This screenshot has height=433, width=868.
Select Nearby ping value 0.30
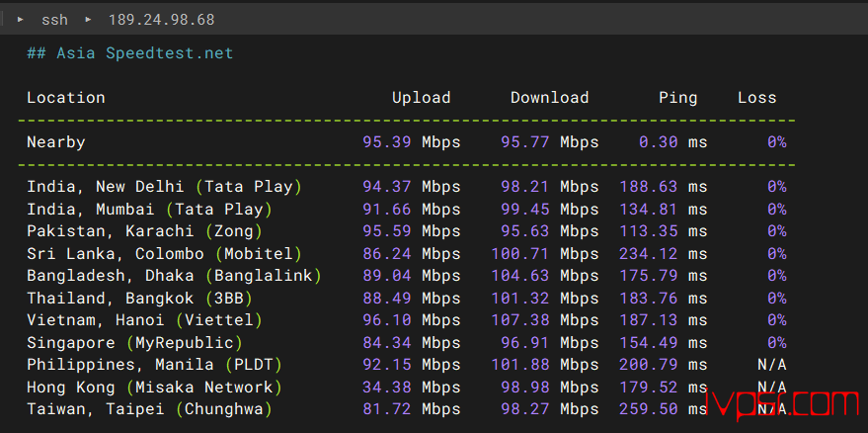pos(659,142)
